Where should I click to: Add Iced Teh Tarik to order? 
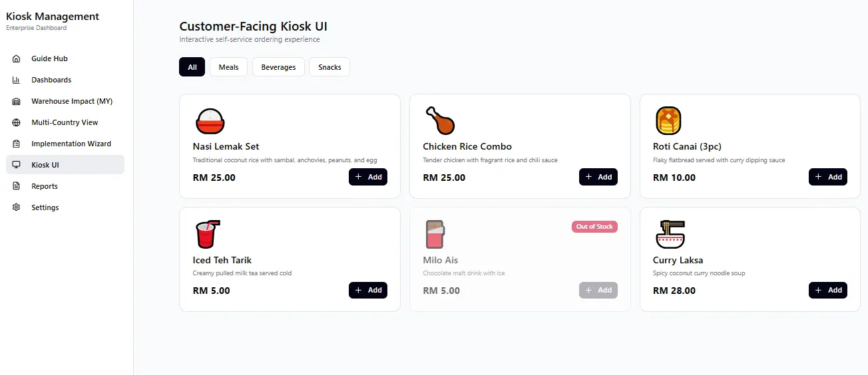(368, 290)
